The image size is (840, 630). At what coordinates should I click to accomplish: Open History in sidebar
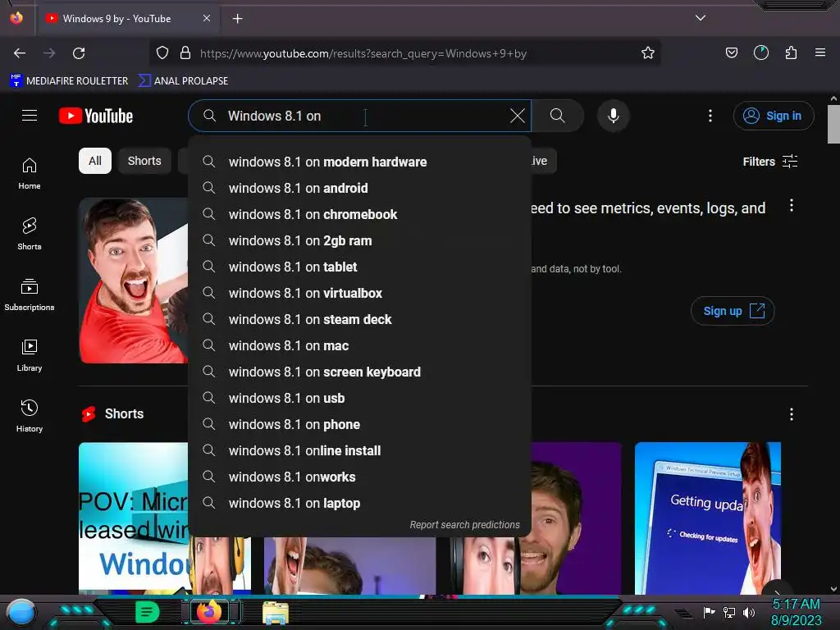pyautogui.click(x=30, y=416)
